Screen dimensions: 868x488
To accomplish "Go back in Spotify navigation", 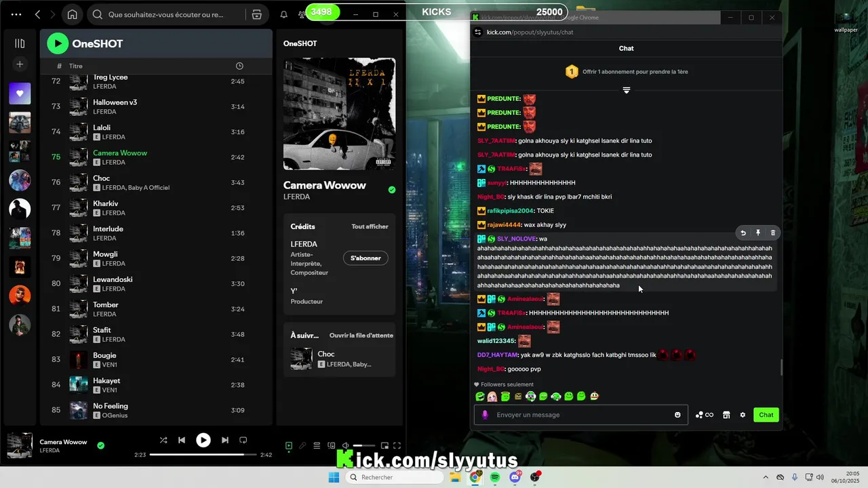I will 38,14.
